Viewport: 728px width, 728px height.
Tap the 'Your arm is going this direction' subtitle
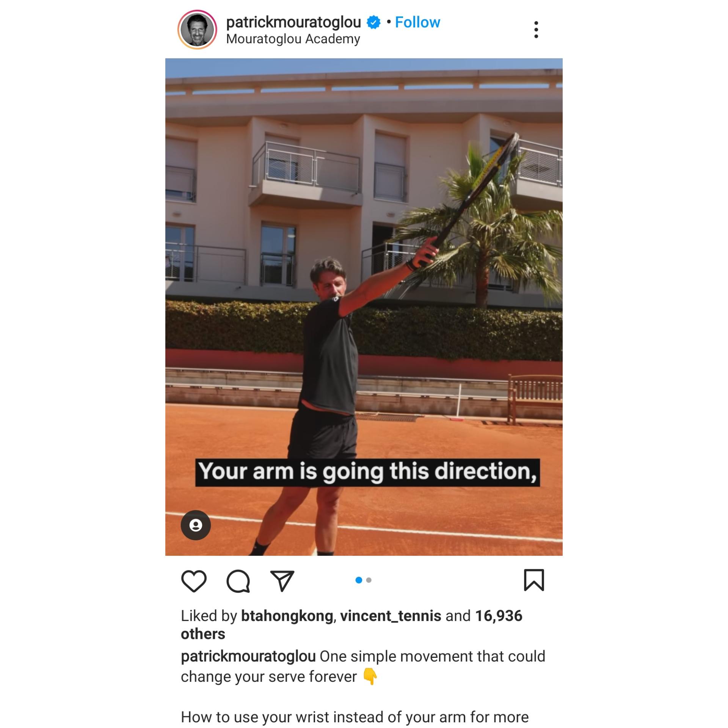point(367,472)
